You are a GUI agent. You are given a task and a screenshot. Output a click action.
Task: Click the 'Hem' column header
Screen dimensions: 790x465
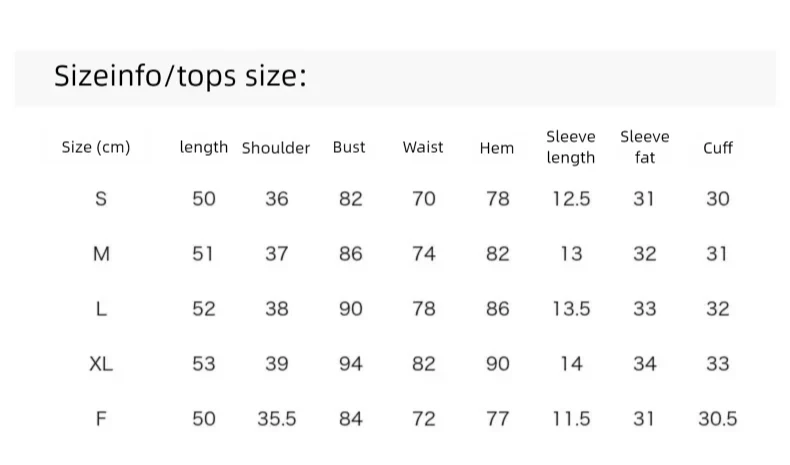click(497, 148)
